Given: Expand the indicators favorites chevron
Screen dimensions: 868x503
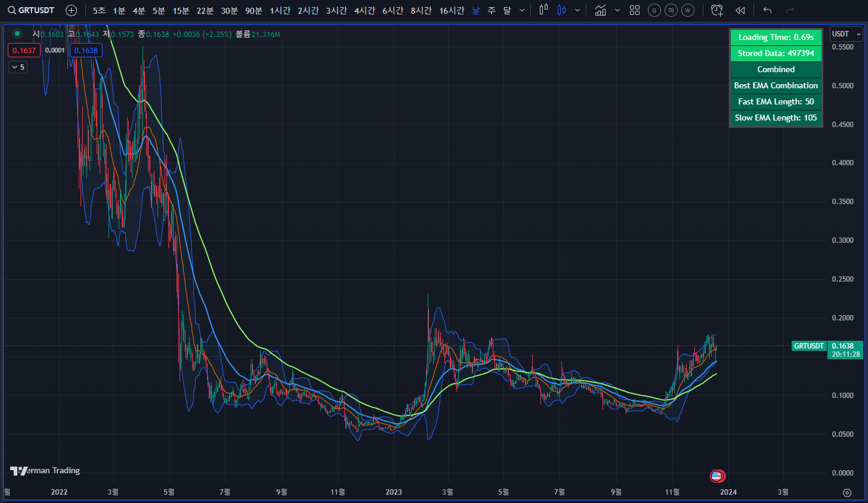Looking at the screenshot, I should tap(617, 10).
